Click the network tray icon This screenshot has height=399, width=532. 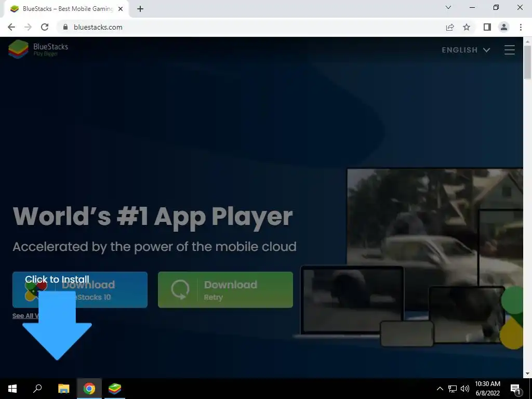point(453,389)
